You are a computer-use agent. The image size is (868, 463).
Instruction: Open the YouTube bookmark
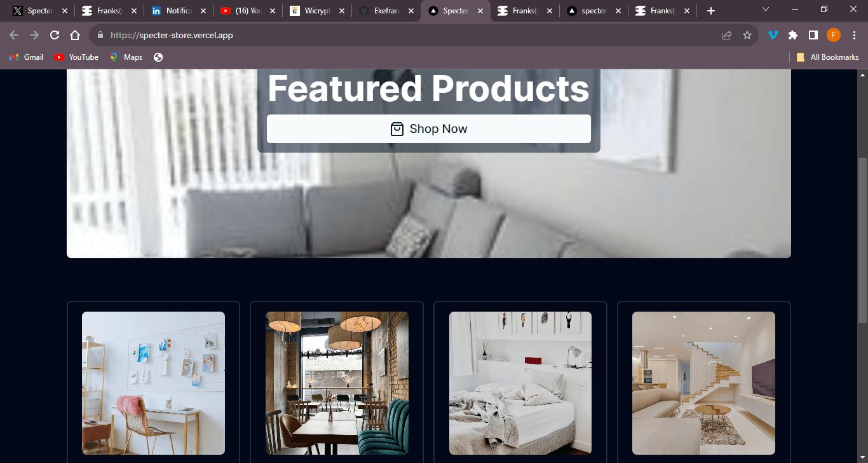[x=76, y=57]
